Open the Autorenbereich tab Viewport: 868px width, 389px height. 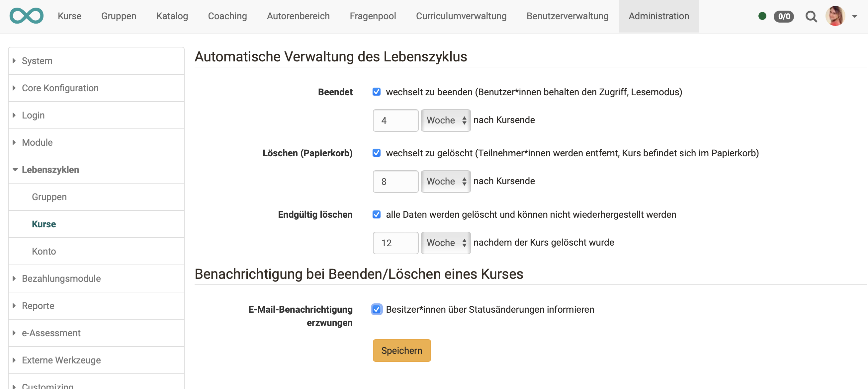[298, 16]
